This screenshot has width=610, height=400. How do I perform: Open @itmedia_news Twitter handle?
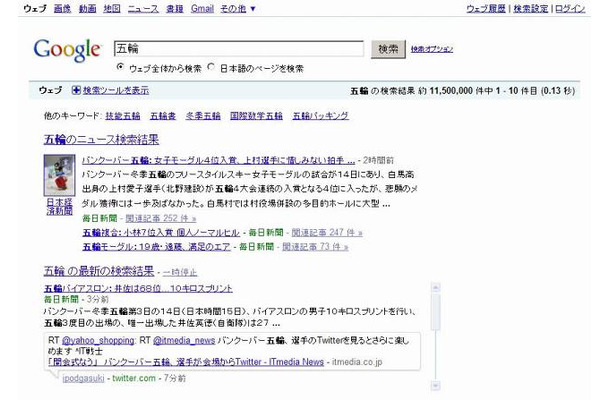[184, 340]
